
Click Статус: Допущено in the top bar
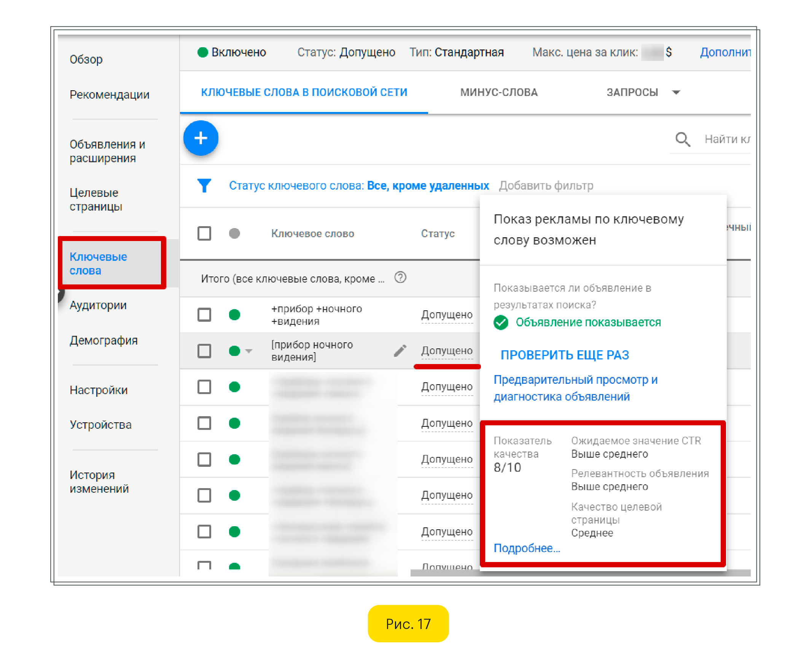point(346,52)
